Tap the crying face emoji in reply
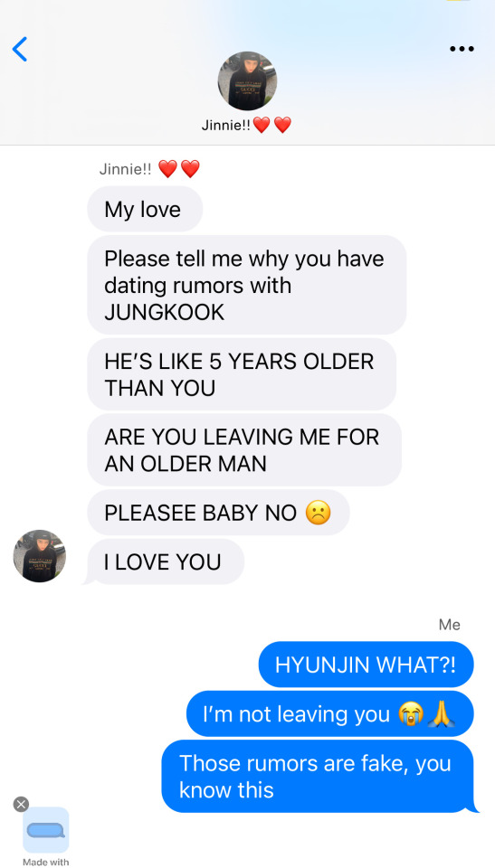This screenshot has width=495, height=868. pyautogui.click(x=410, y=714)
